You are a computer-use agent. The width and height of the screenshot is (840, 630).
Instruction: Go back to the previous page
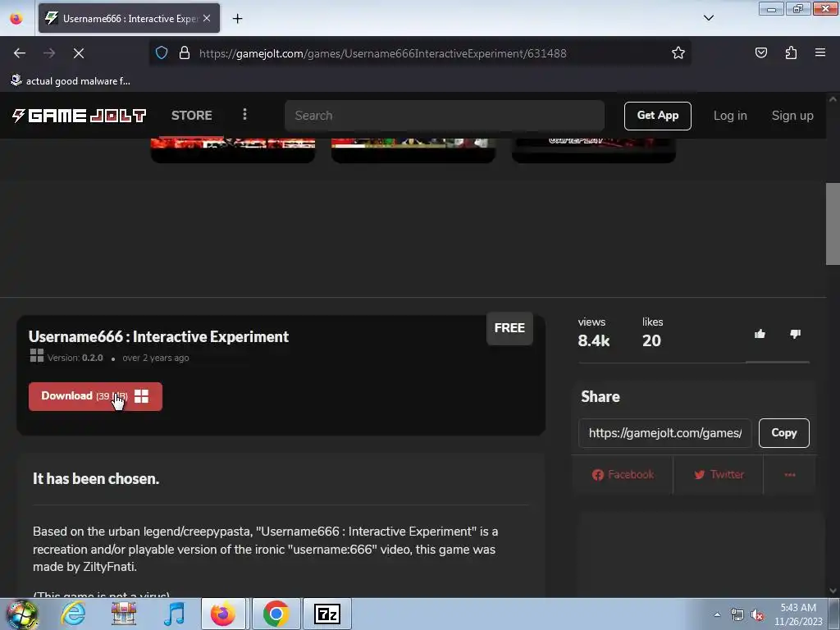coord(20,53)
